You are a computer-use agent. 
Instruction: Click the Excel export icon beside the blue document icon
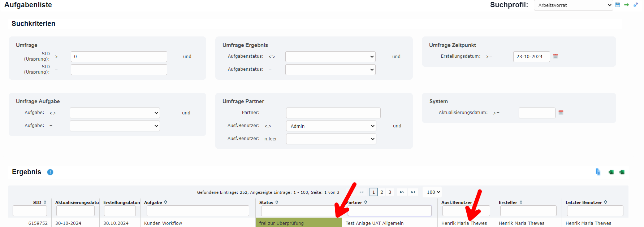tap(611, 172)
